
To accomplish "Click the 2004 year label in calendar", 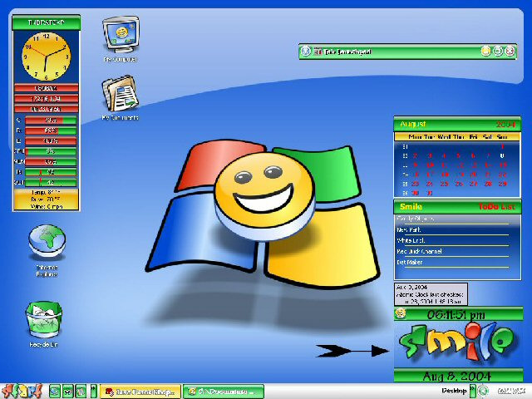I will tap(505, 125).
